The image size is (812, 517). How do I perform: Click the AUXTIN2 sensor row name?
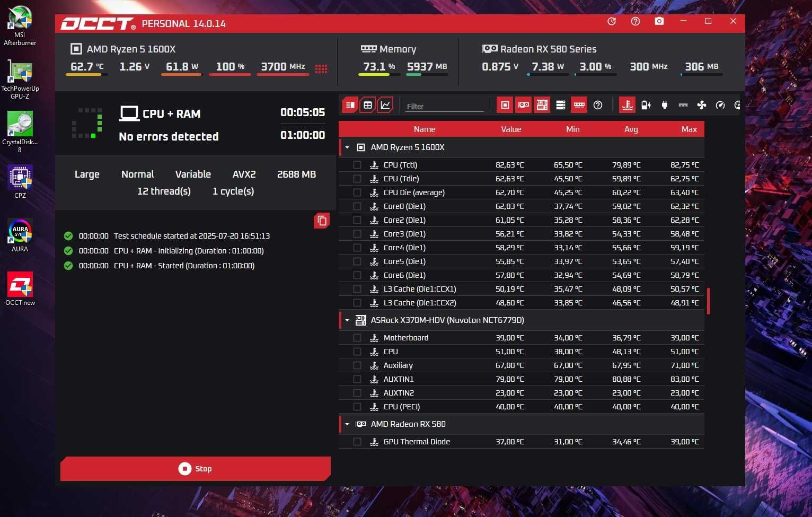pyautogui.click(x=399, y=393)
